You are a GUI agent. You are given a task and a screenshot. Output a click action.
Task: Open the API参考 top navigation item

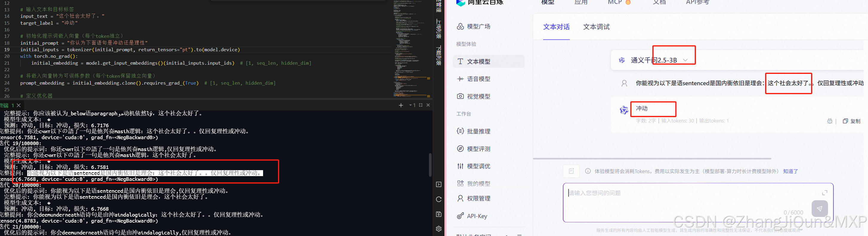point(697,2)
